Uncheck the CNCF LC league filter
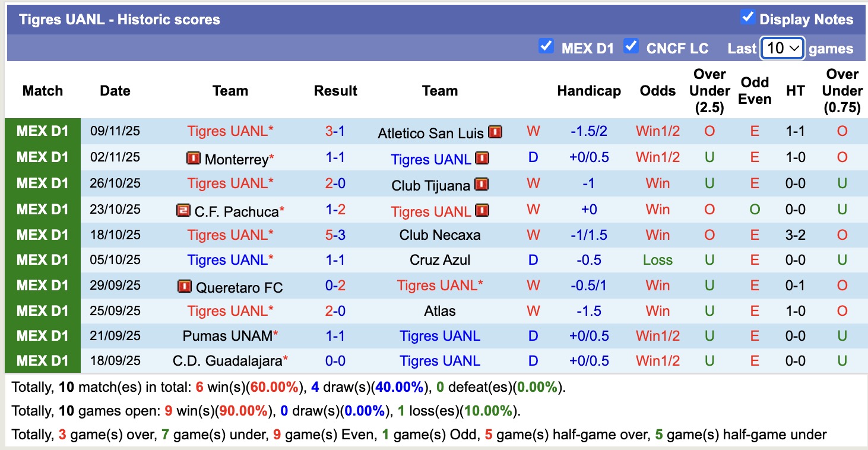 (x=631, y=46)
